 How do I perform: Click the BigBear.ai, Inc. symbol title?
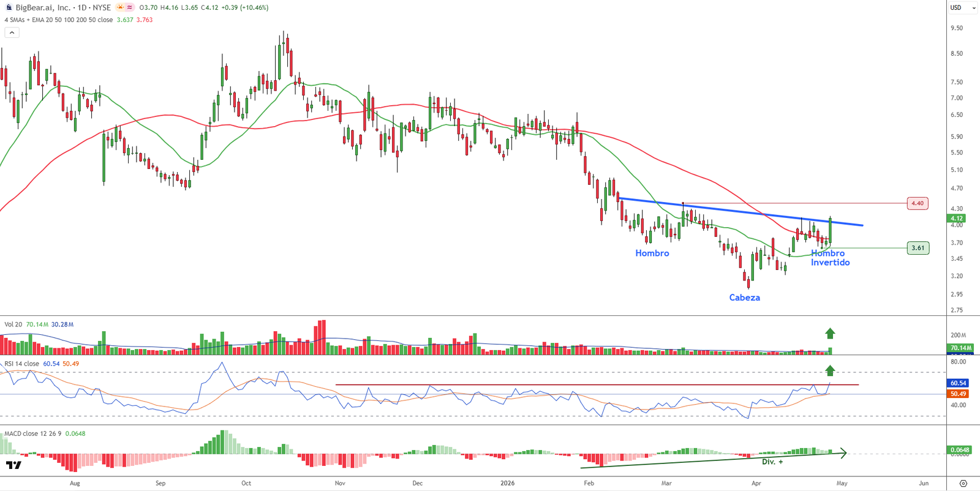click(43, 7)
